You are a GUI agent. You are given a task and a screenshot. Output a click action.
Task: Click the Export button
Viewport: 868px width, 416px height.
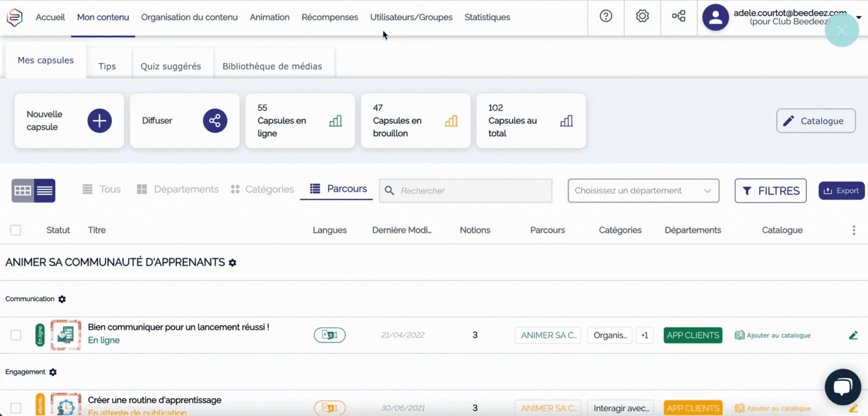coord(841,191)
